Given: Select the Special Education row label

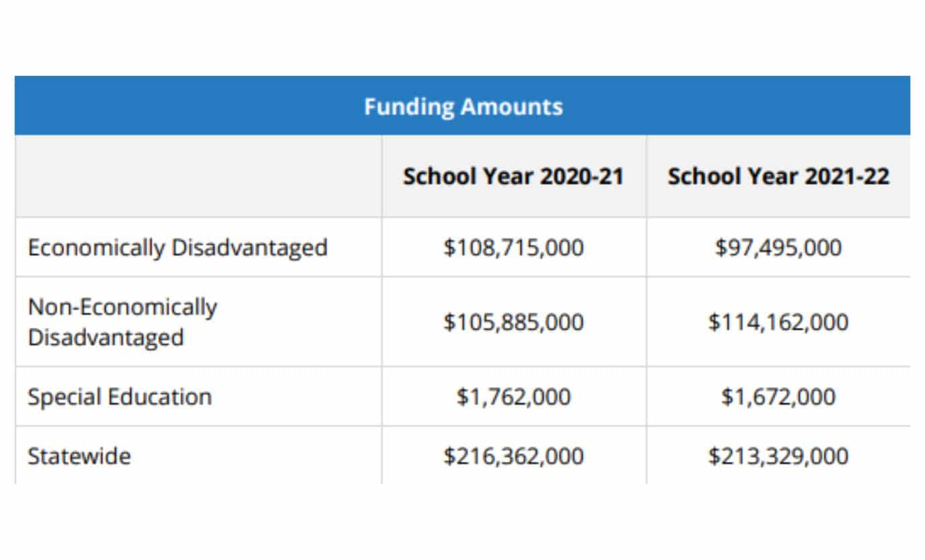Looking at the screenshot, I should 120,397.
